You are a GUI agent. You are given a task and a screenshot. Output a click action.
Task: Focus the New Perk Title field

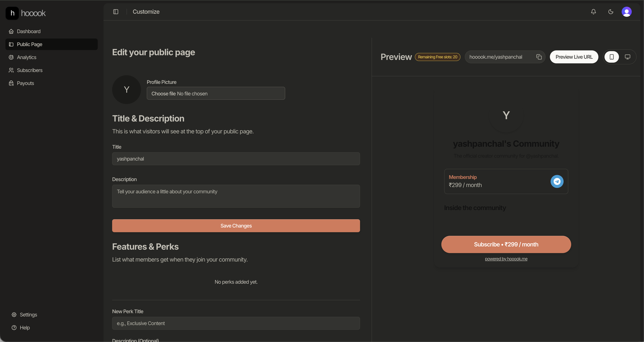click(x=236, y=323)
